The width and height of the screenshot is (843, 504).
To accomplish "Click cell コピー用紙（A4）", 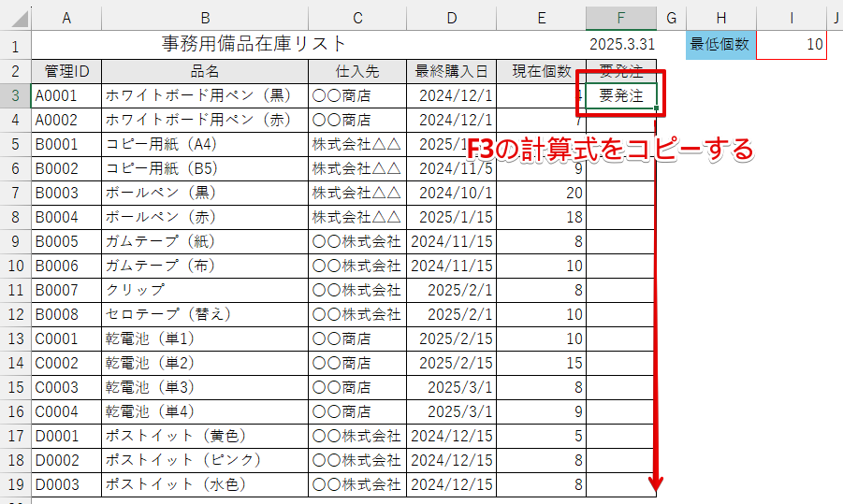I will (205, 145).
